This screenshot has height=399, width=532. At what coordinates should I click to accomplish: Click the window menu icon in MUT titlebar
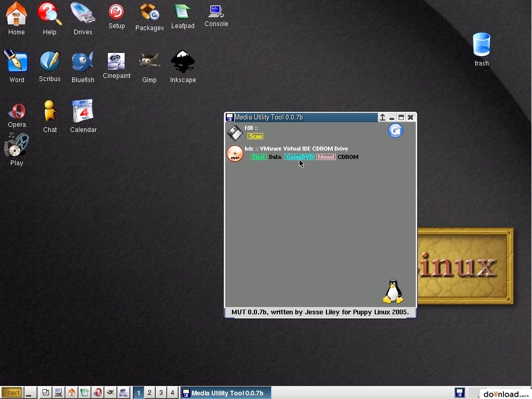click(x=229, y=117)
